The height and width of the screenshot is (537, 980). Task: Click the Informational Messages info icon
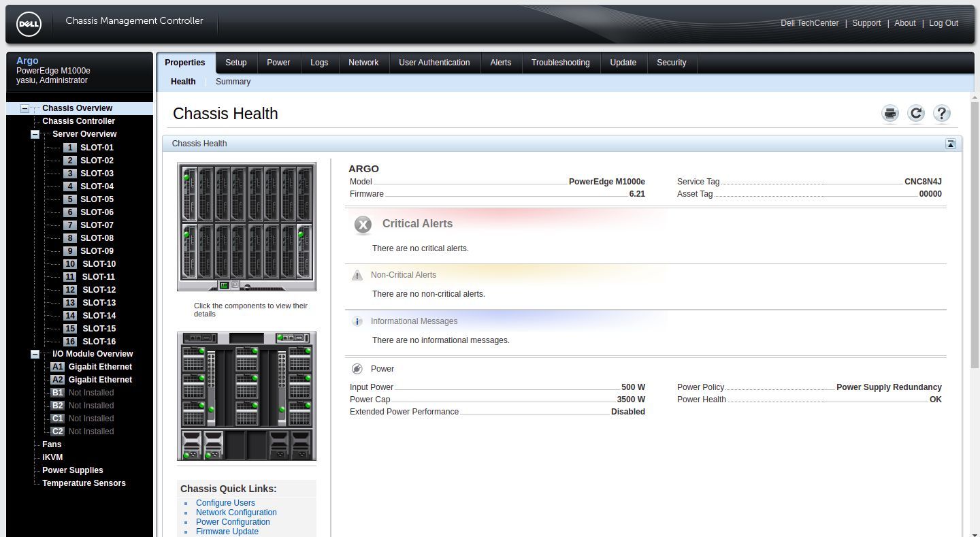point(357,321)
